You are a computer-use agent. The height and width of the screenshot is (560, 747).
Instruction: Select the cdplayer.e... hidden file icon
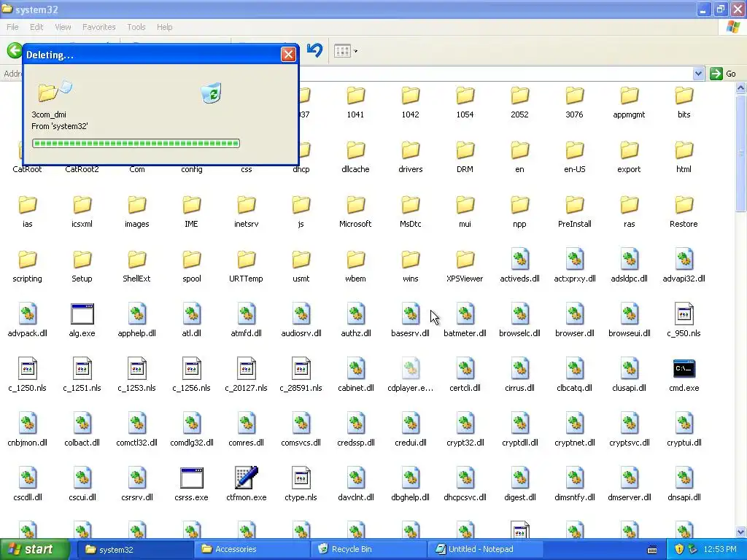410,368
